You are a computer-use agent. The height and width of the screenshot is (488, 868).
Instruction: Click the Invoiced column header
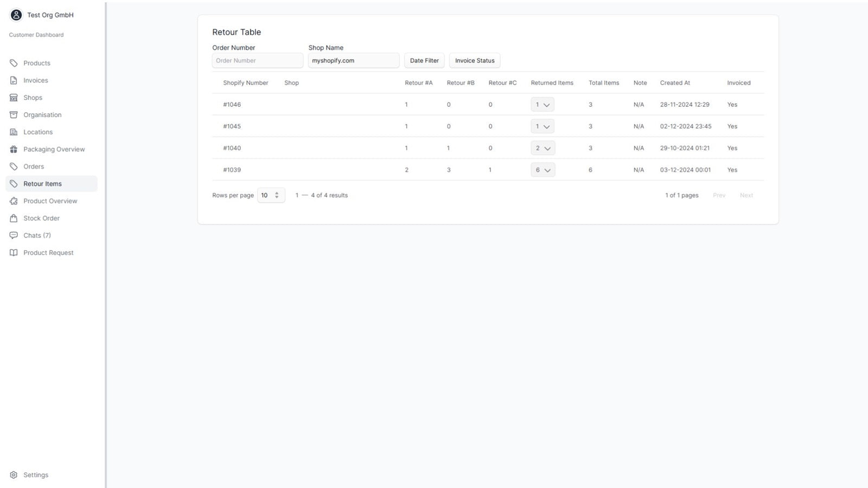pyautogui.click(x=739, y=83)
